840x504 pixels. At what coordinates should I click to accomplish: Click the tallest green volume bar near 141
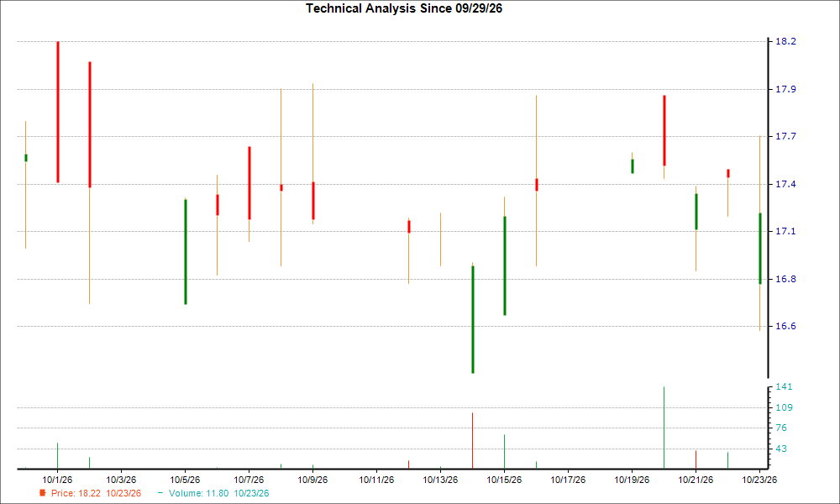pyautogui.click(x=664, y=428)
